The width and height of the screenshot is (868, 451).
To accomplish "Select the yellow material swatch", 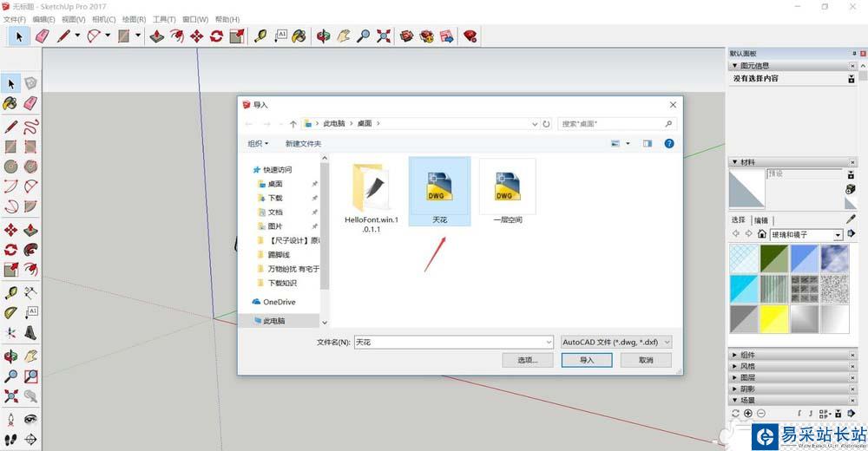I will click(774, 319).
